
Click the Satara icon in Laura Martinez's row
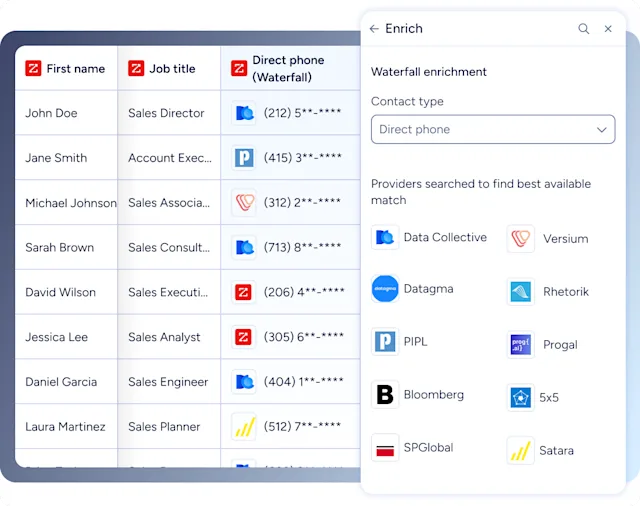pyautogui.click(x=244, y=426)
